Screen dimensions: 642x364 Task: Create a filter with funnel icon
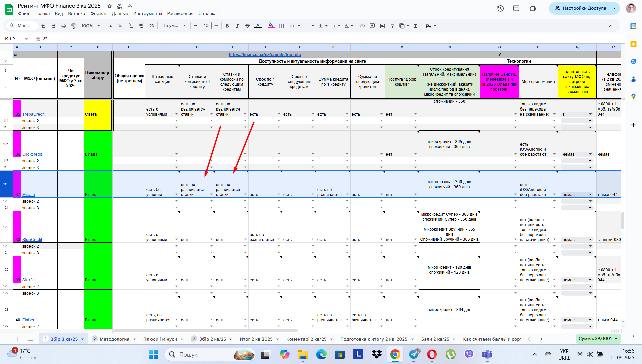pos(392,26)
